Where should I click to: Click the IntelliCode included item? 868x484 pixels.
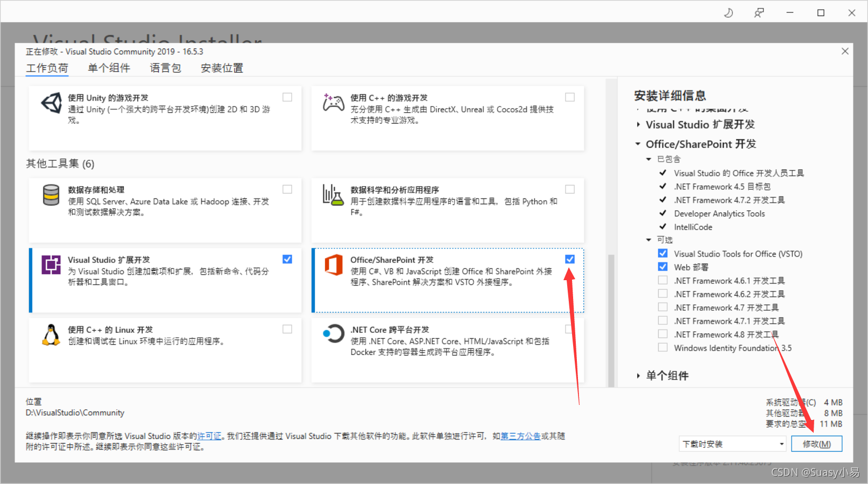pyautogui.click(x=693, y=227)
